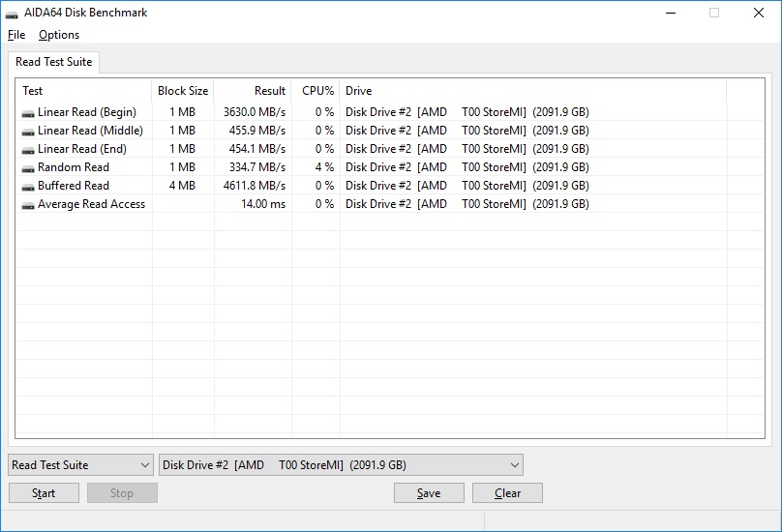Click the Random Read 1 MB block size

[x=182, y=167]
